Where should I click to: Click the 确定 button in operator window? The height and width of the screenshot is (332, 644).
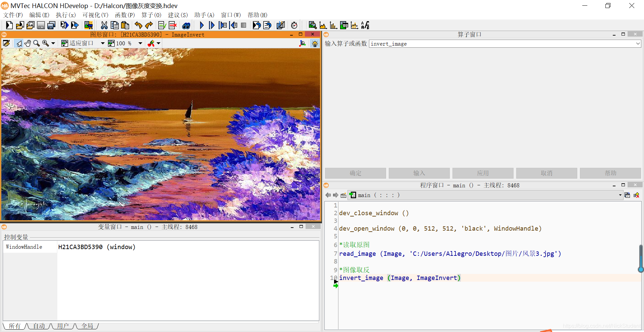(356, 173)
